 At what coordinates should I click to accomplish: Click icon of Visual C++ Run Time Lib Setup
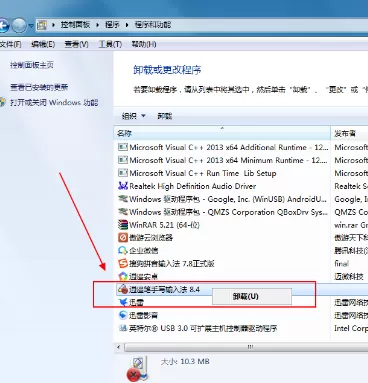(x=123, y=173)
